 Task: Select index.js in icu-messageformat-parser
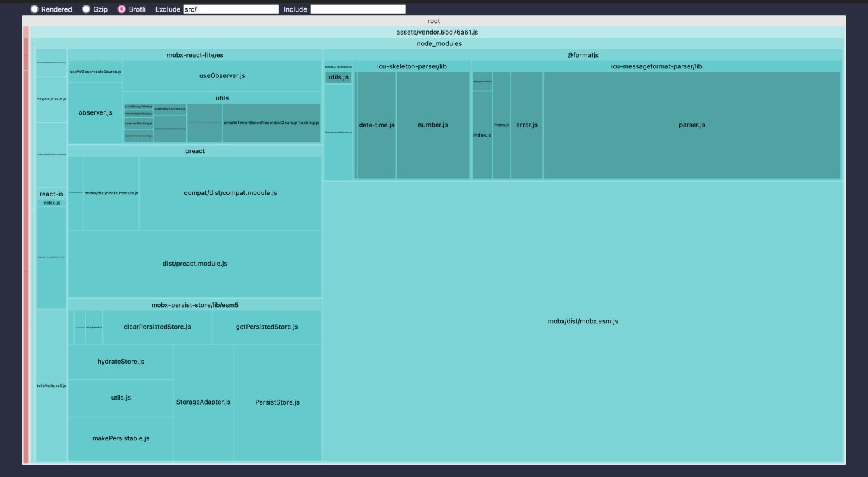[x=482, y=135]
